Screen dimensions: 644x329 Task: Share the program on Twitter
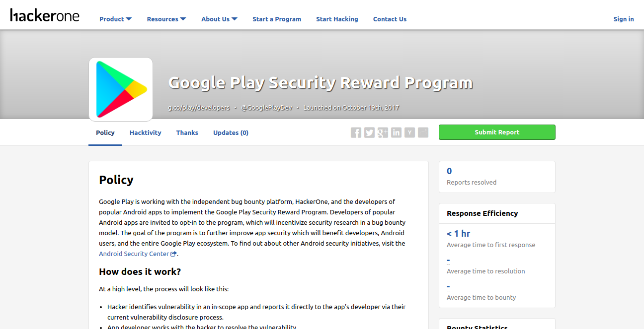pos(369,132)
